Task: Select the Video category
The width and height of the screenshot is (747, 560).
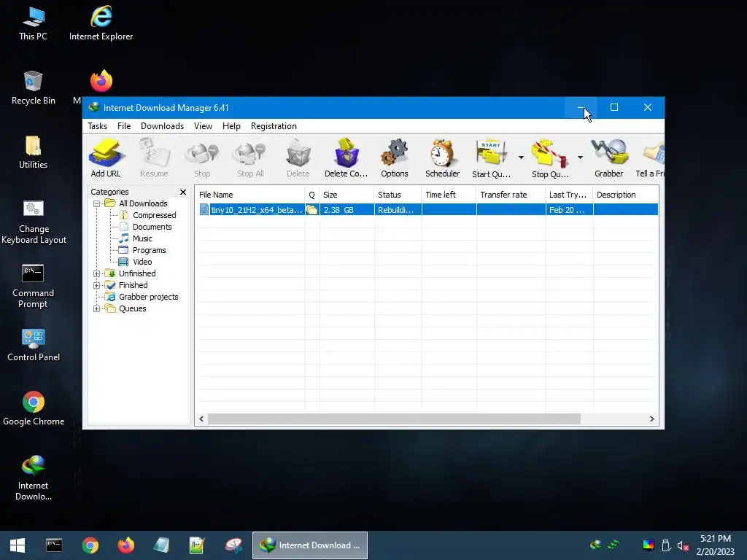Action: (142, 262)
